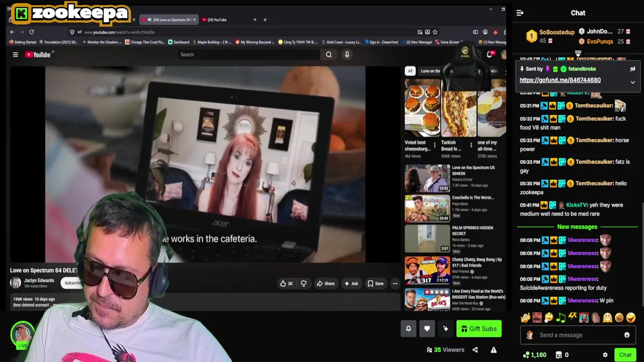Pick the lightning bolts emote
Viewport: 644px width, 362px height.
point(572,317)
